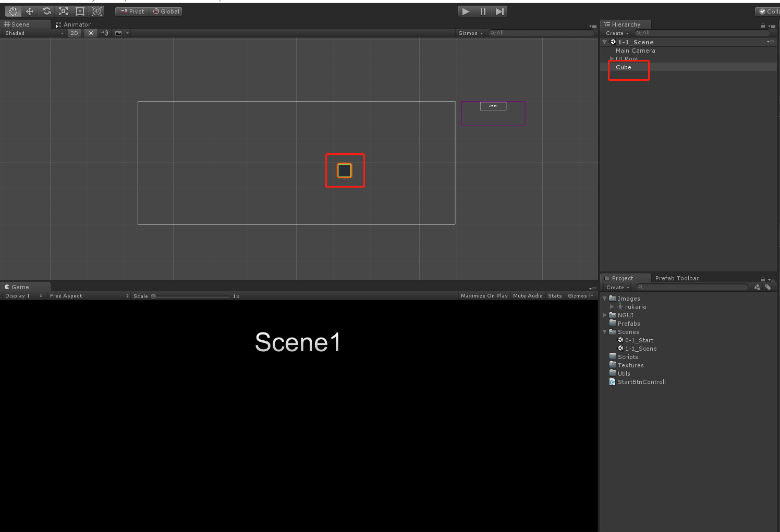Select the Rotate tool
Screen dimensions: 780x532
click(x=46, y=11)
